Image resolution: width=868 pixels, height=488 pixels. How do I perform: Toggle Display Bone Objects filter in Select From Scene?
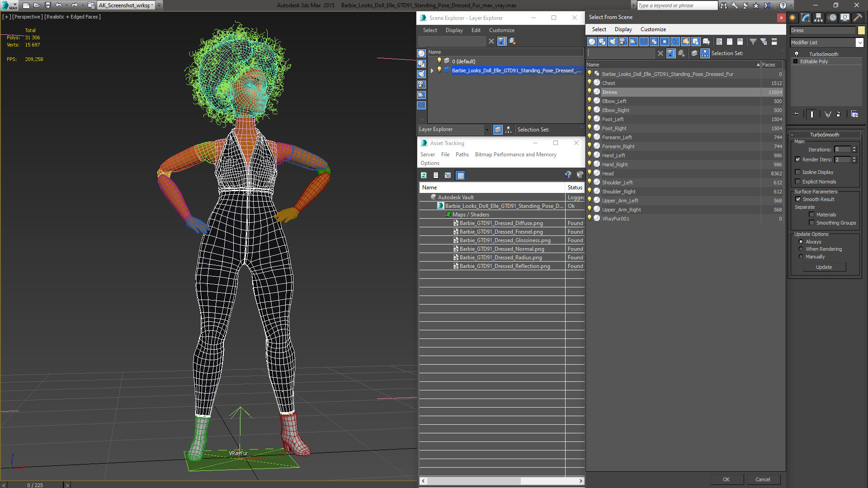coord(675,42)
